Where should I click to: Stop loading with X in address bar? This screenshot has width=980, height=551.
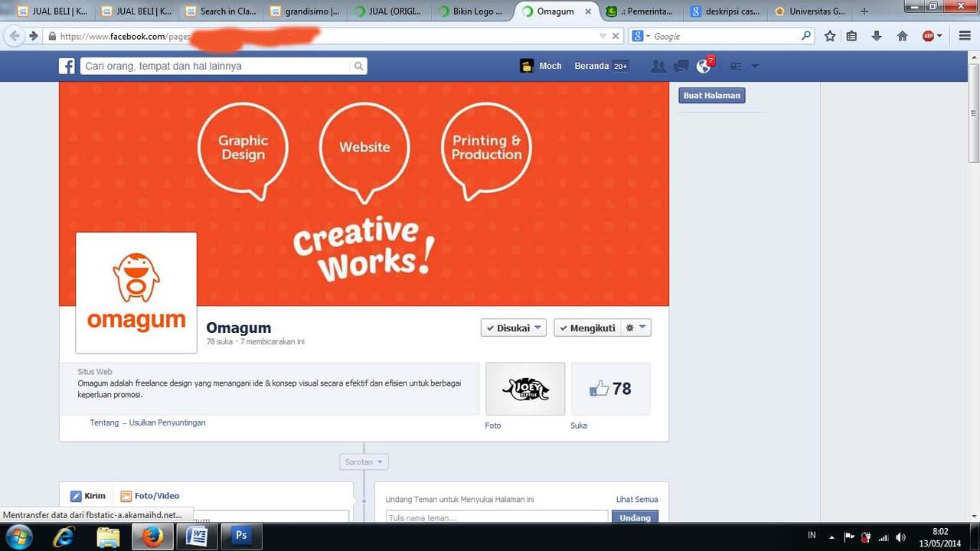tap(615, 36)
